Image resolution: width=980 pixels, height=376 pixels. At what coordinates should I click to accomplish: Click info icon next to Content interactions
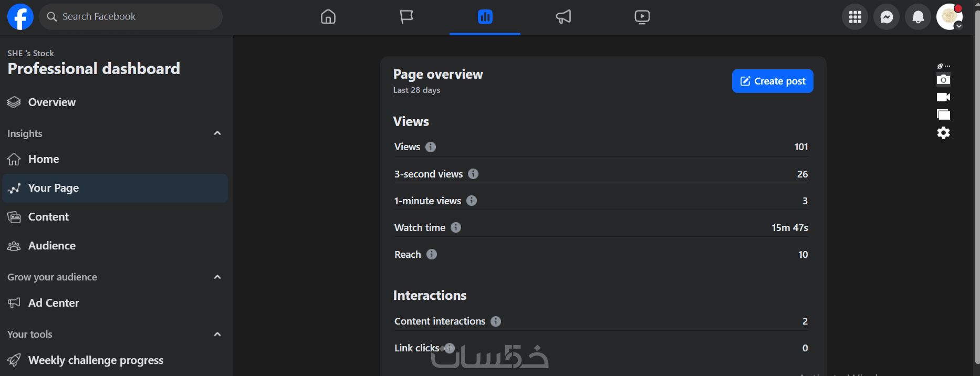click(496, 321)
